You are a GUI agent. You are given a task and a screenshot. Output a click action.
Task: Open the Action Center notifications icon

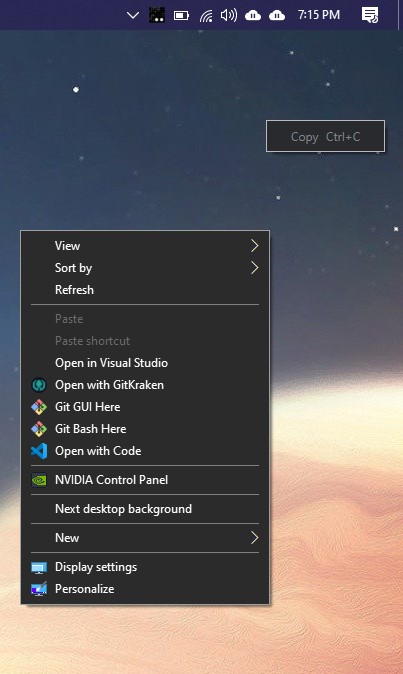[370, 15]
